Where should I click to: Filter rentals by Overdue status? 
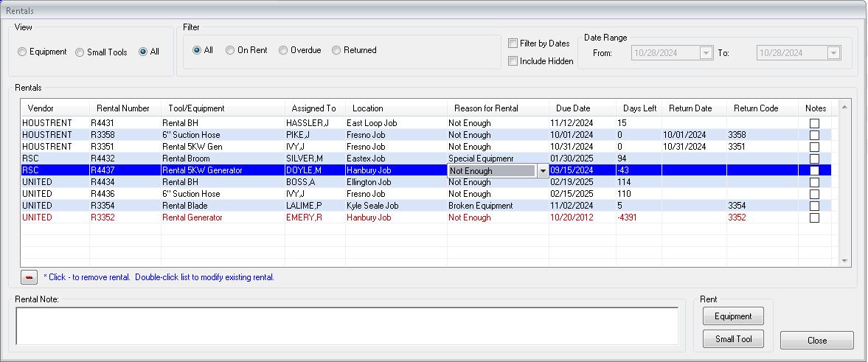click(283, 50)
